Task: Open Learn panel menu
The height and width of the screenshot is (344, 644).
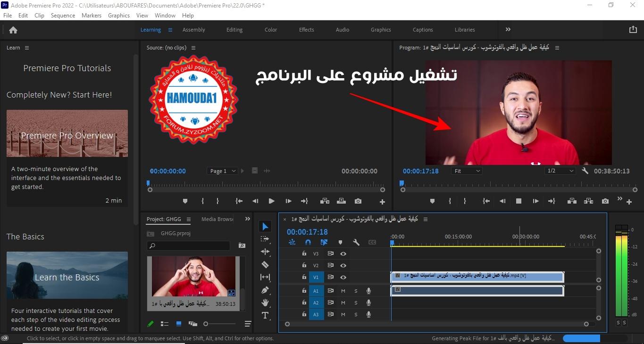Action: 27,48
